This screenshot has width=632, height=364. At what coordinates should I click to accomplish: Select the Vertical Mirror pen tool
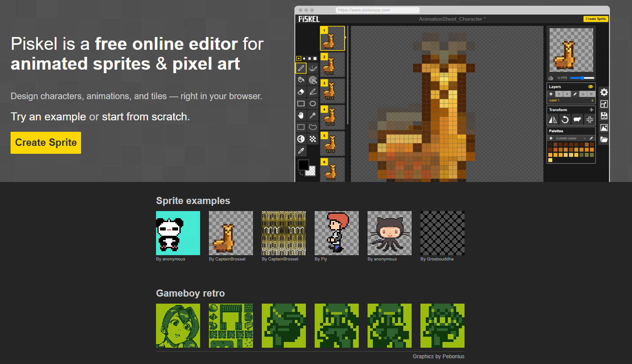click(313, 68)
